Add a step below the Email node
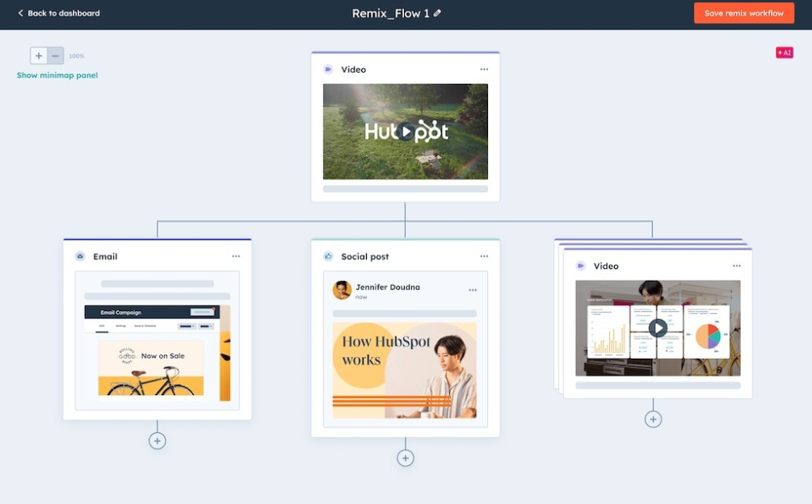 point(157,440)
